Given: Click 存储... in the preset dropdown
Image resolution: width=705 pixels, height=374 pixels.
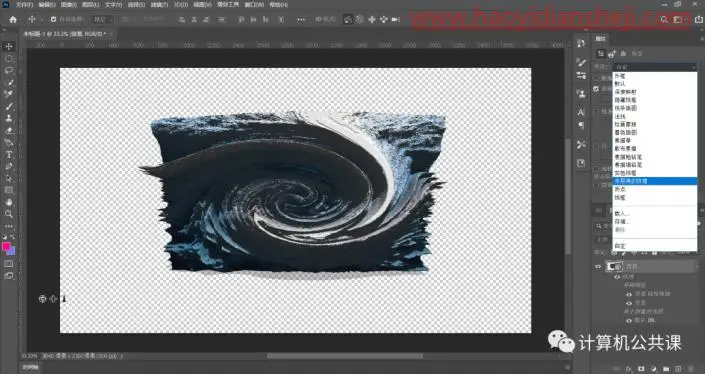Looking at the screenshot, I should point(655,221).
